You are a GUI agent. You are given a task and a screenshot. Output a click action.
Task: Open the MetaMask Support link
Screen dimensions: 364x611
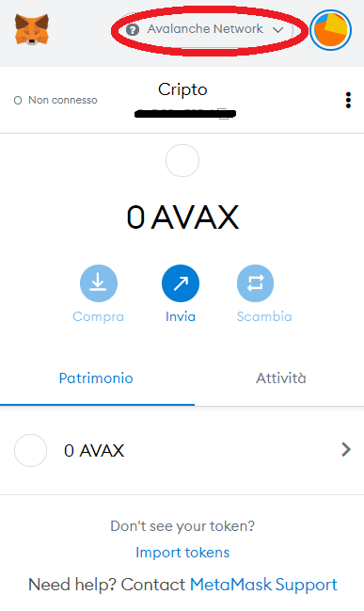263,585
